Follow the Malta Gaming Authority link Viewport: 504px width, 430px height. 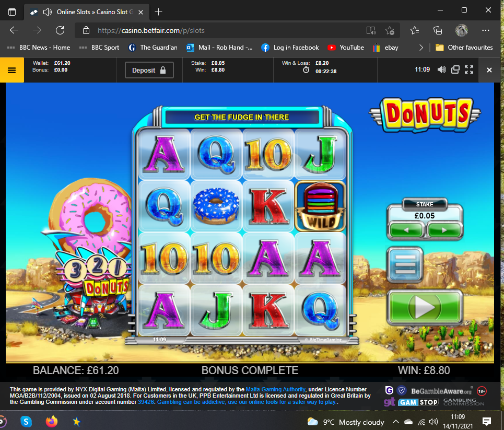click(275, 389)
